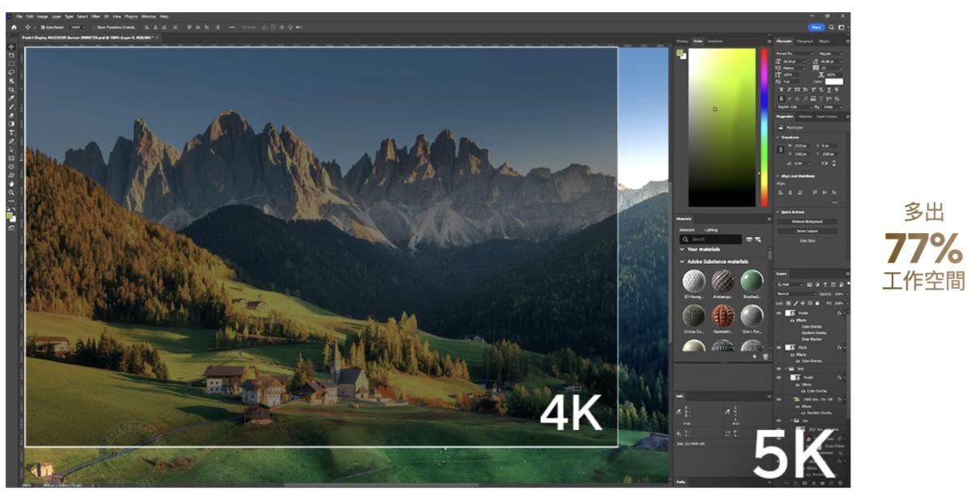Select the Zoom tool
The height and width of the screenshot is (497, 980).
11,192
